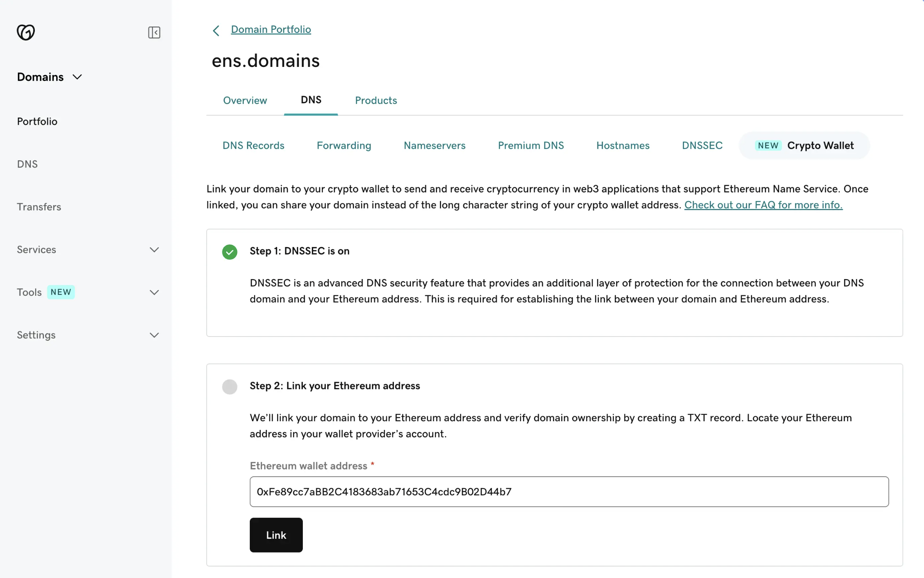Click the NEW badge next to Tools

pos(61,292)
